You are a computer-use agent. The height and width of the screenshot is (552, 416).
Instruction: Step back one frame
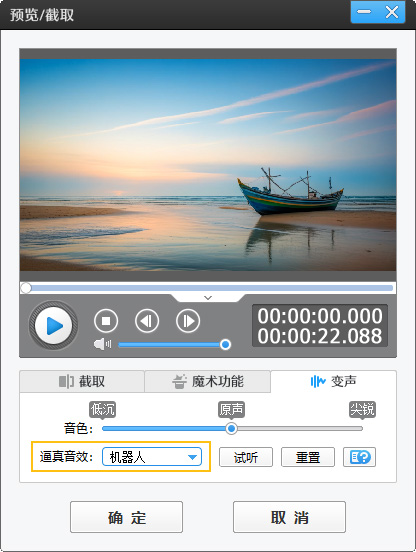147,321
